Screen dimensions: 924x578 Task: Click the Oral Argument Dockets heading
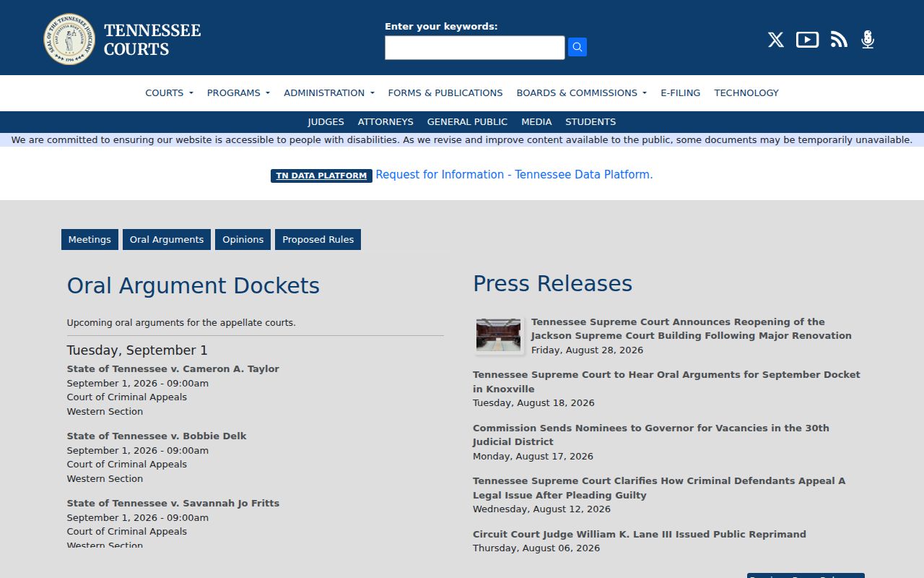coord(193,285)
